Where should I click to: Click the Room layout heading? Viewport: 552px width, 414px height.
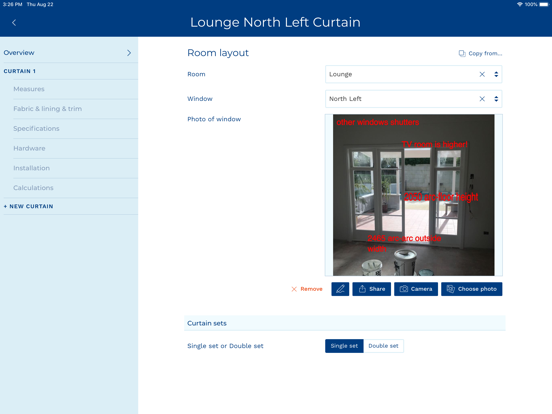(x=218, y=53)
